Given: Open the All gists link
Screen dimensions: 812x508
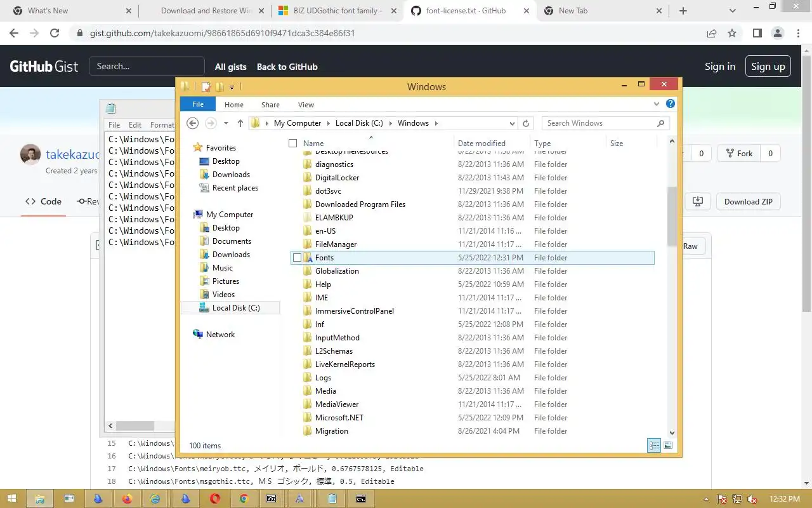Looking at the screenshot, I should (x=230, y=67).
